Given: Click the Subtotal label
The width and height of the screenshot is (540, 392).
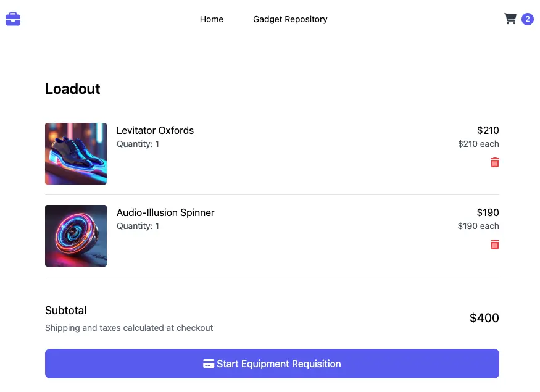Looking at the screenshot, I should [65, 311].
